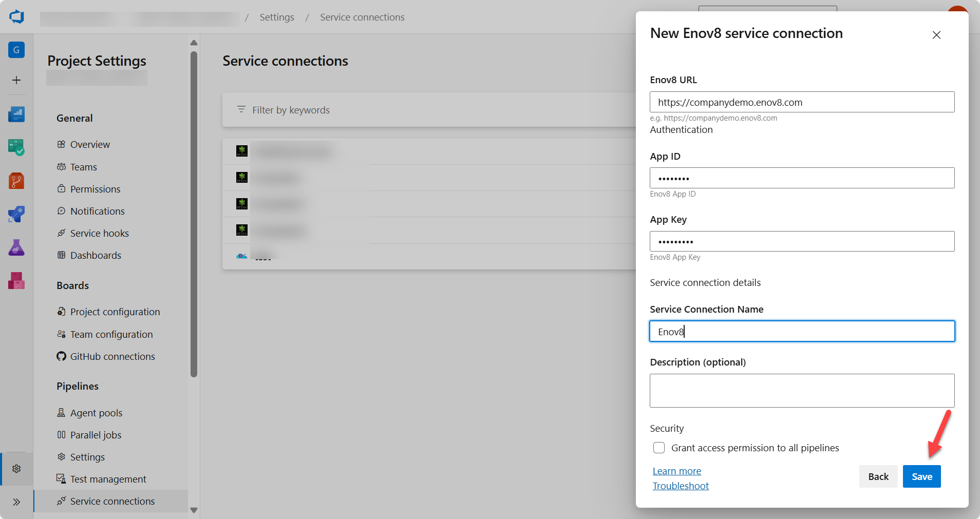Open the Pipelines hub icon in left rail
This screenshot has width=980, height=519.
(16, 214)
